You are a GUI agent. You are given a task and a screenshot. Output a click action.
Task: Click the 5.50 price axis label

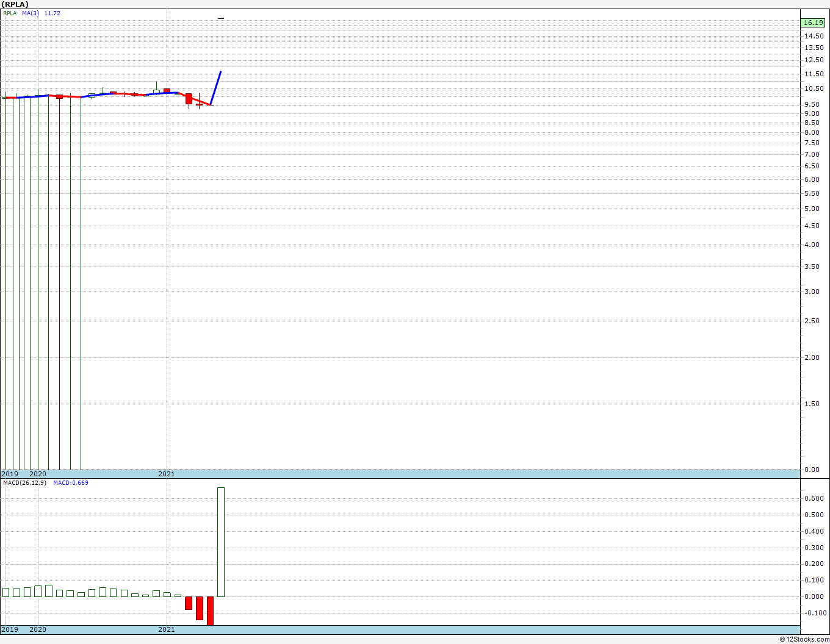(812, 193)
